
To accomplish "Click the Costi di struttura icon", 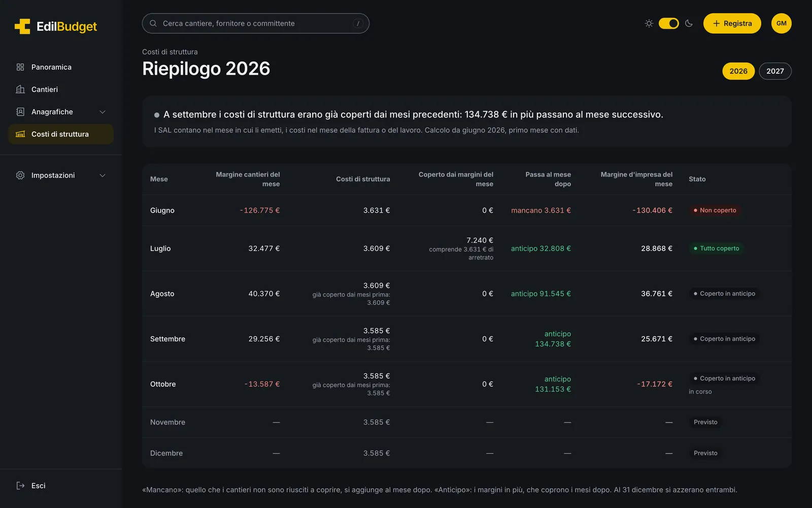I will (20, 134).
